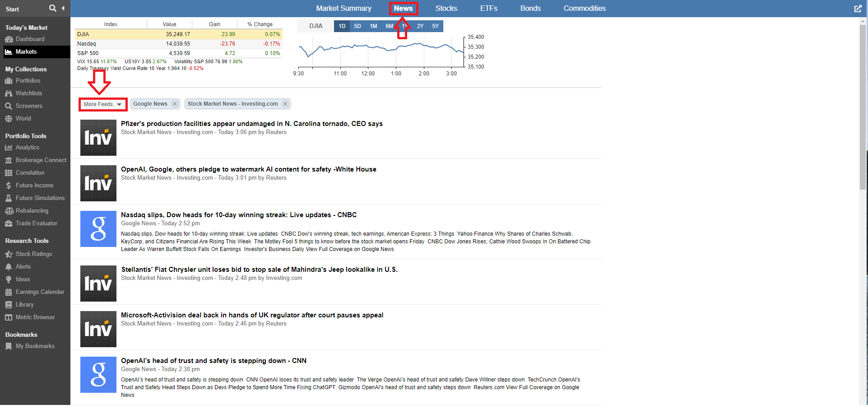
Task: Open the Rebalancing tool
Action: tap(32, 211)
